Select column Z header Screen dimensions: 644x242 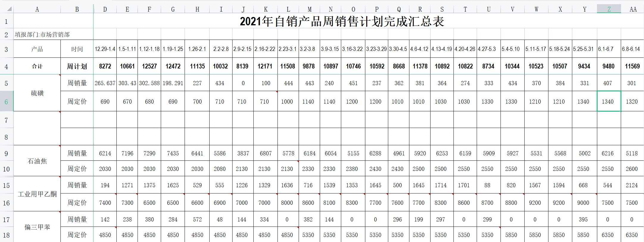[609, 9]
